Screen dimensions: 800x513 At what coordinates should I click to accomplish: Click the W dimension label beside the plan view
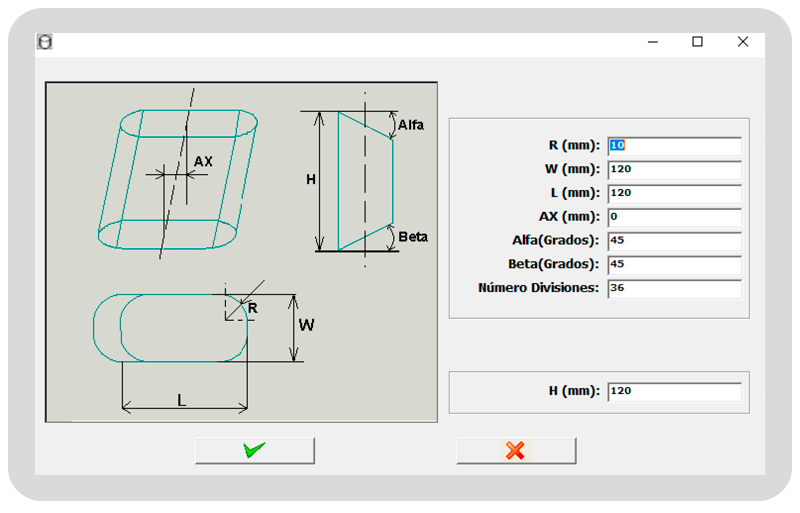[307, 326]
